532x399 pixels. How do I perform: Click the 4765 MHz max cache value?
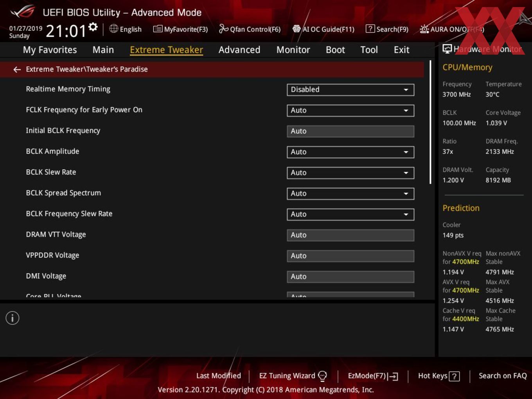(500, 329)
